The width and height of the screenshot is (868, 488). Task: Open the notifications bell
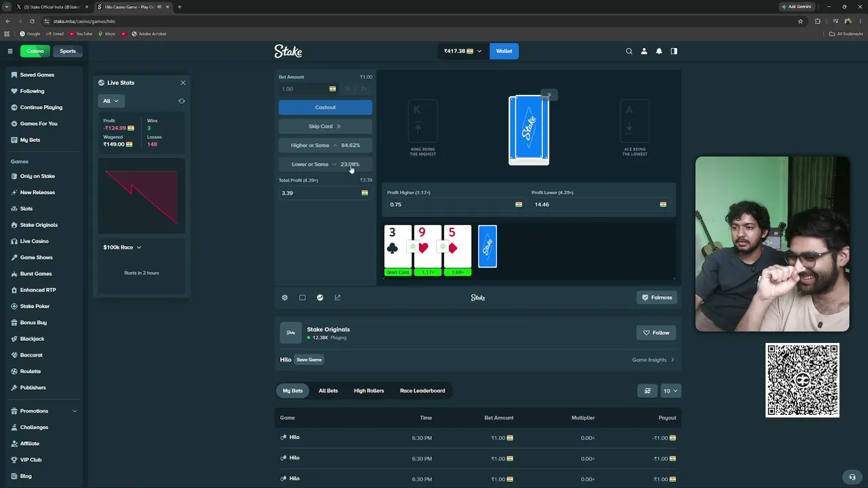pos(659,51)
